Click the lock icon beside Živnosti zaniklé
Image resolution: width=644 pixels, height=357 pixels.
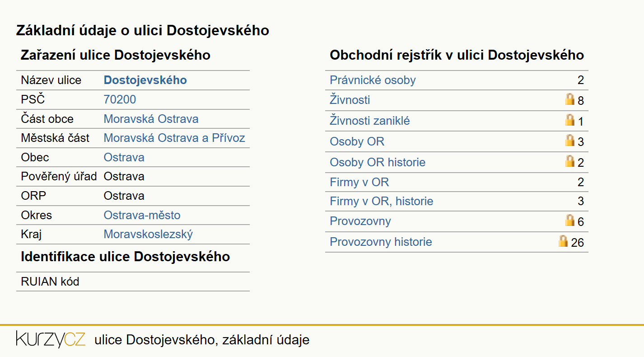tap(570, 120)
